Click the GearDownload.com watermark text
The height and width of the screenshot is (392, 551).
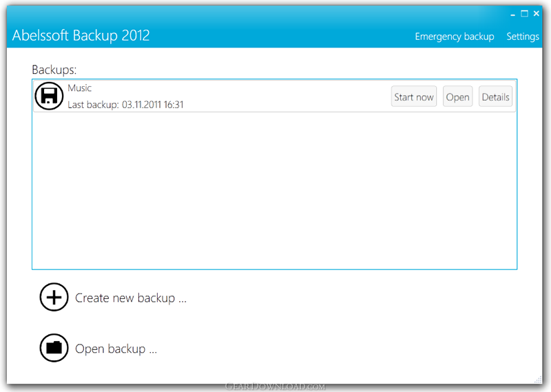[x=275, y=386]
